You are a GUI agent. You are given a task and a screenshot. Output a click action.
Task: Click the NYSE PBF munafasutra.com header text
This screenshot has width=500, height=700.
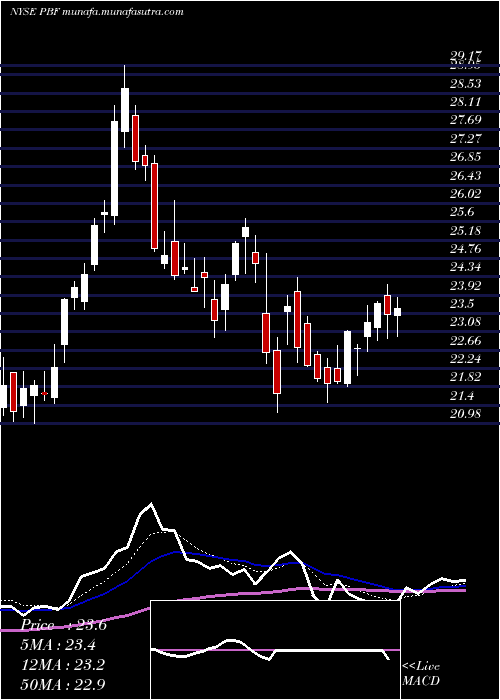click(x=96, y=12)
